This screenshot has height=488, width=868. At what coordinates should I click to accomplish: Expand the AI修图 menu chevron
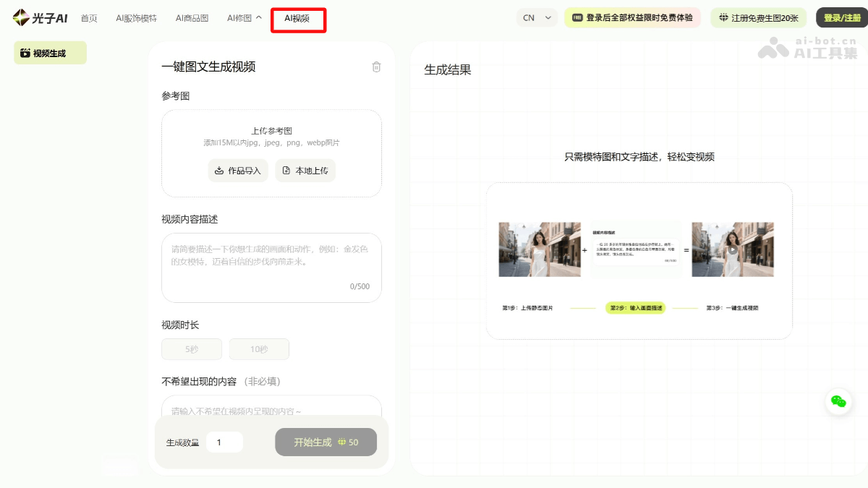click(x=258, y=17)
